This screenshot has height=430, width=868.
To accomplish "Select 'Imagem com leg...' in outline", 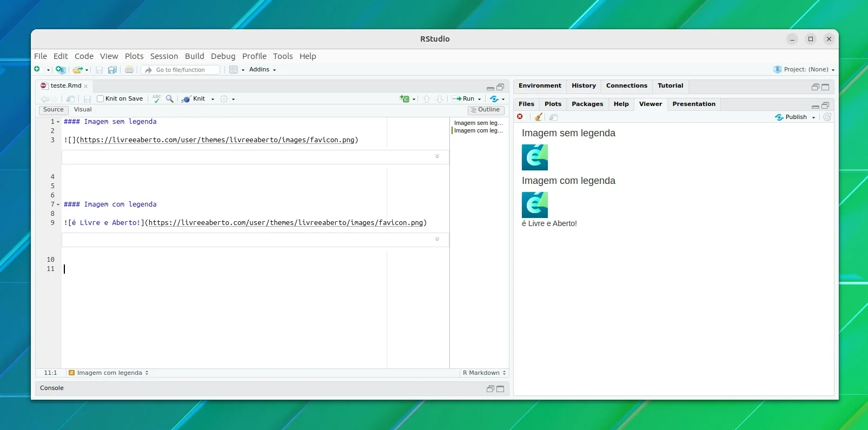I will pyautogui.click(x=479, y=130).
